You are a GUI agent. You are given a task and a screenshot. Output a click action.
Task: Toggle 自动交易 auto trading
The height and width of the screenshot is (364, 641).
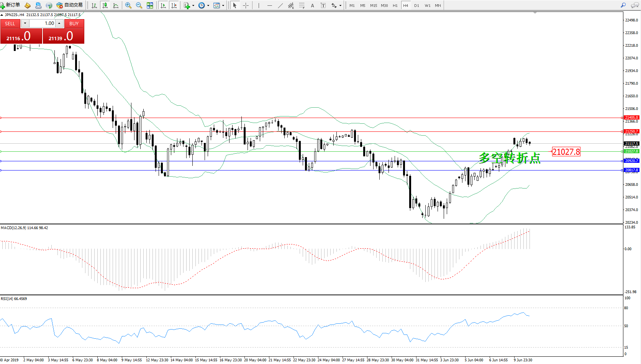pyautogui.click(x=70, y=5)
